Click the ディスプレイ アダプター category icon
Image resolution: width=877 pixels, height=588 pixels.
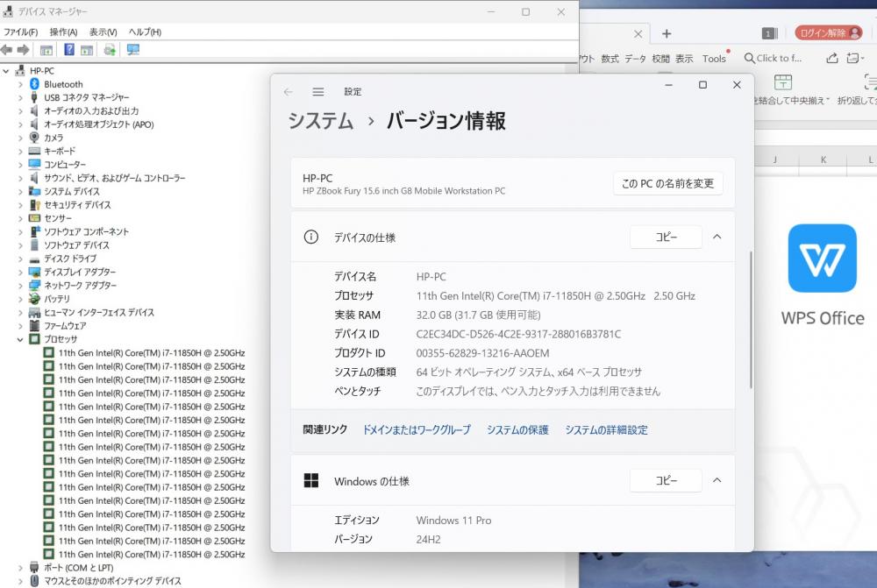pos(34,272)
